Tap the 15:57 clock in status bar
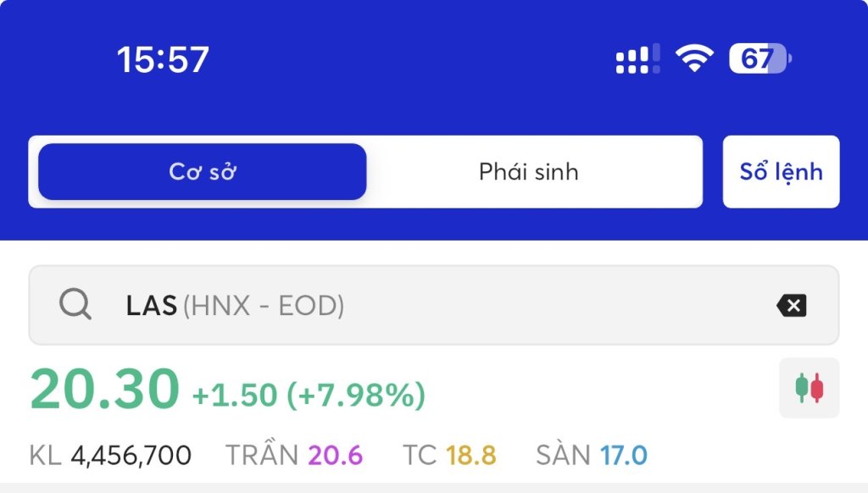868x493 pixels. (163, 59)
